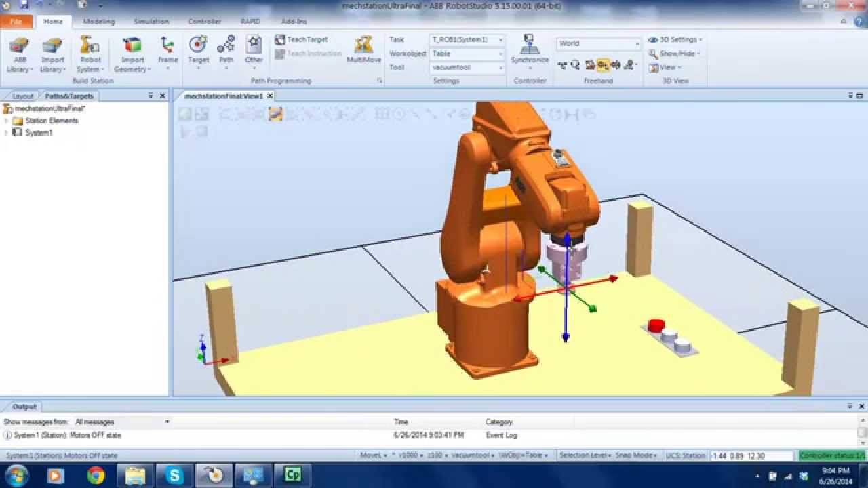Select the Paths&Targets browser tab

[x=69, y=96]
